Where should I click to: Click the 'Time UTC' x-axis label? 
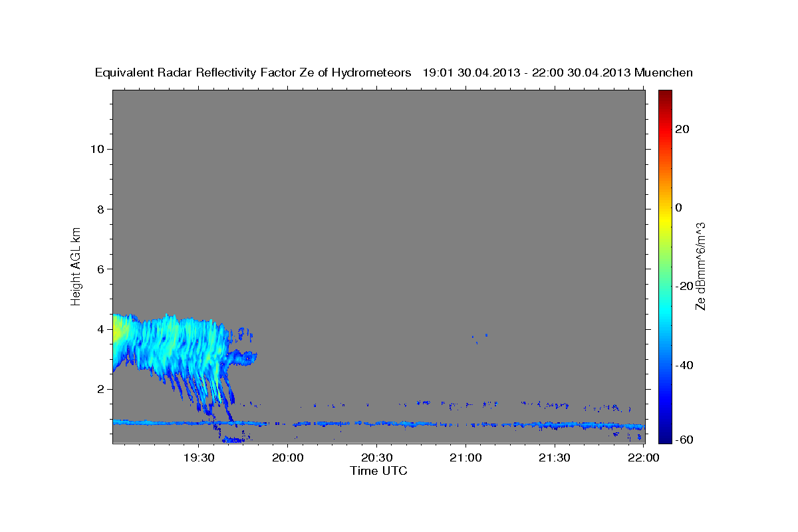pyautogui.click(x=378, y=471)
